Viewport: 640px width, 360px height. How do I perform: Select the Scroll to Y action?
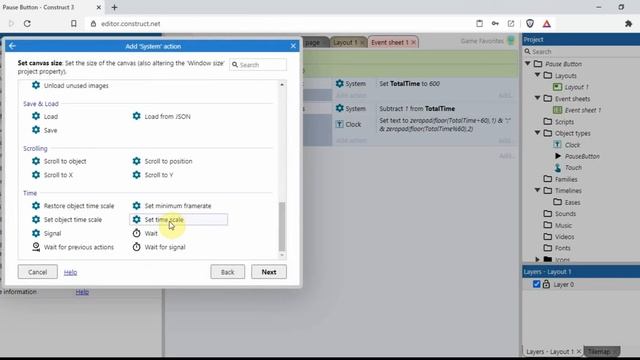coord(153,175)
